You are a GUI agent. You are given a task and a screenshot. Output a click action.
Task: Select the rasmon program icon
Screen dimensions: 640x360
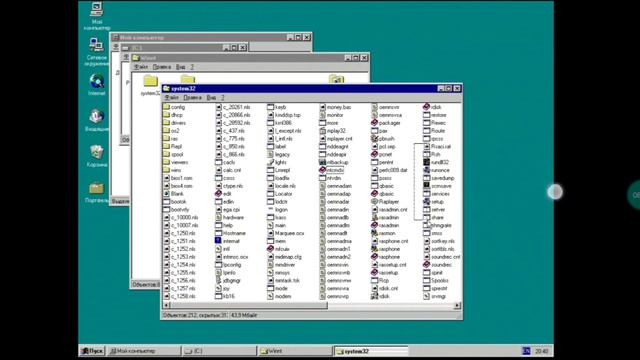(x=374, y=233)
